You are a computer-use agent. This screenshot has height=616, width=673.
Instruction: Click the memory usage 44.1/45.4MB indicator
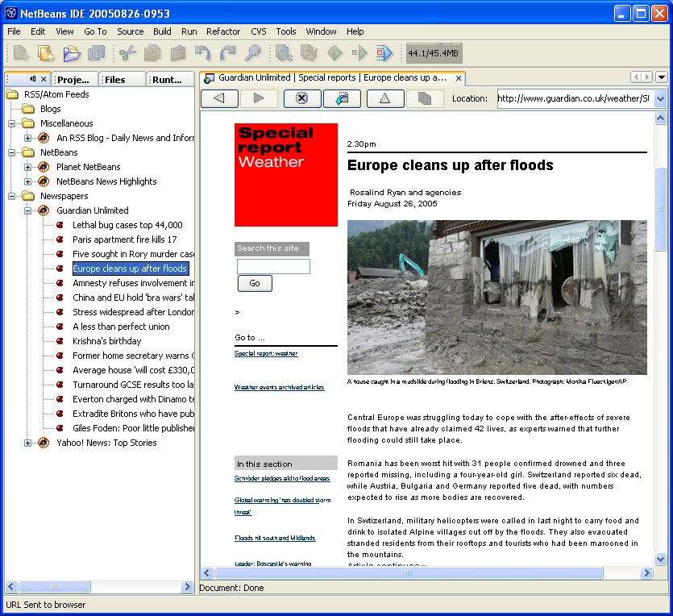tap(434, 53)
